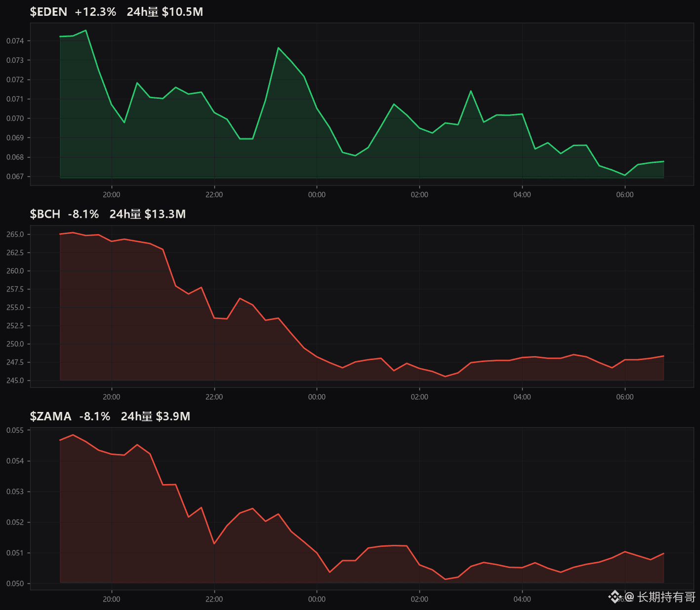Select the -8.1% change next to $ZAMA
The image size is (700, 610).
click(x=94, y=416)
